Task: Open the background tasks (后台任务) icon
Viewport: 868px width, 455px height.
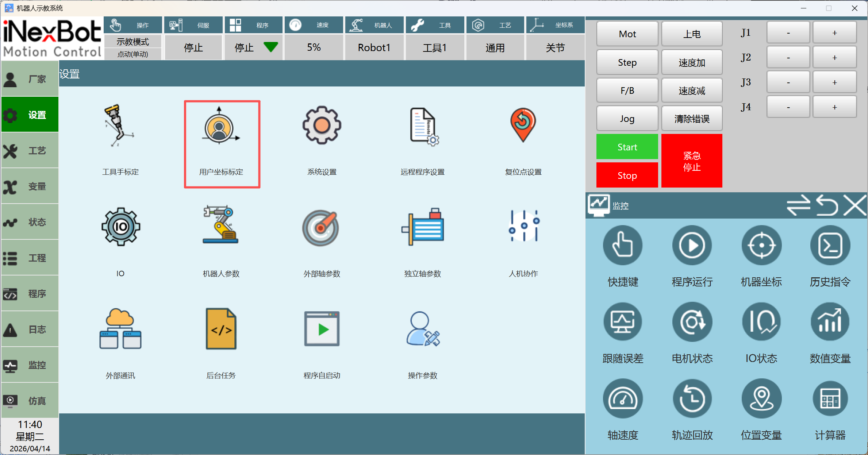Action: point(221,329)
